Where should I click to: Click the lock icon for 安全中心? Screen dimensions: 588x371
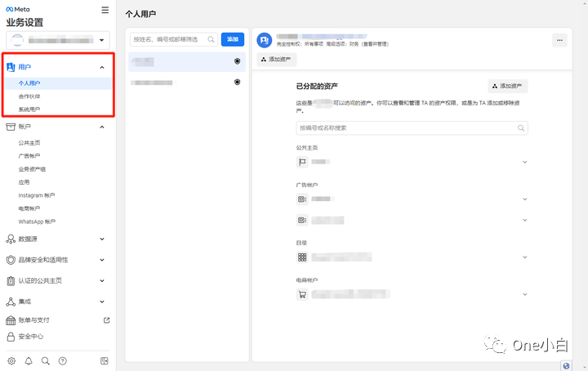[x=11, y=337]
